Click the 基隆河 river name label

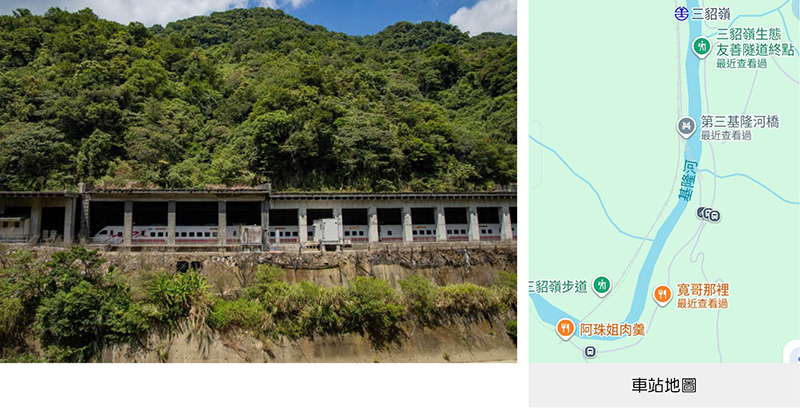click(688, 181)
